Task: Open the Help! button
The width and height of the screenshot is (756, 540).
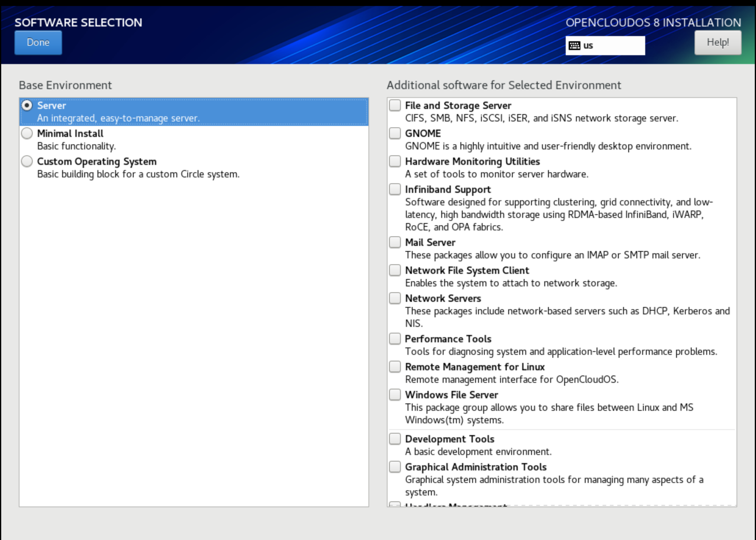Action: coord(718,42)
